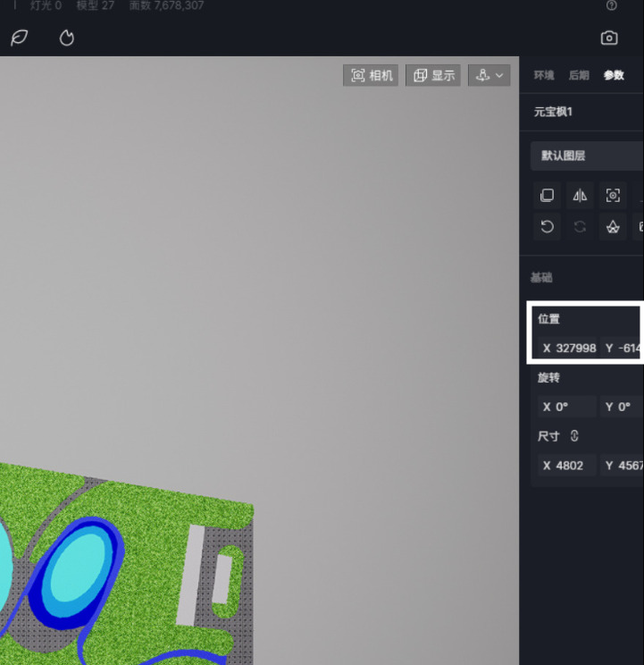Open the person view mode dropdown

coord(489,76)
